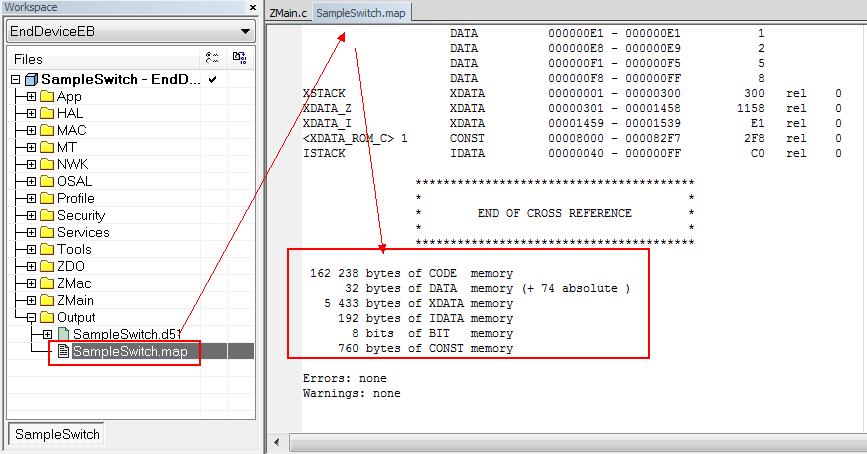Image resolution: width=867 pixels, height=454 pixels.
Task: Expand the ZMac folder
Action: (32, 284)
